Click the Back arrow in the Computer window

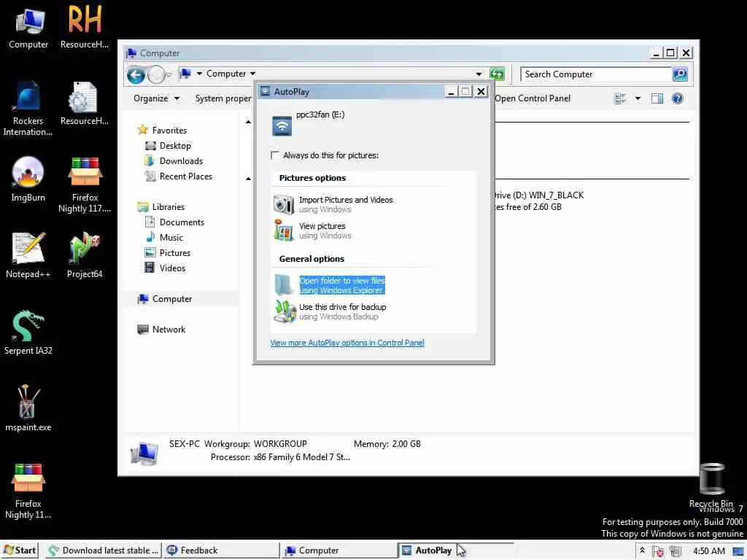pyautogui.click(x=136, y=75)
